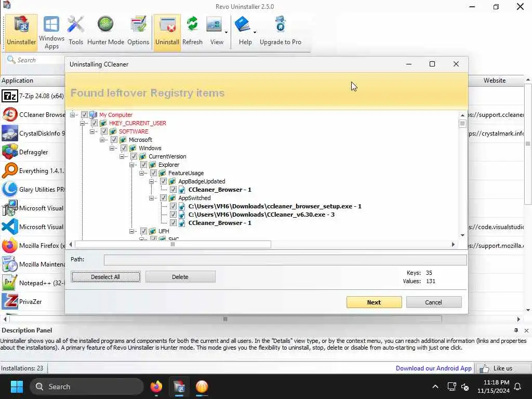Screen dimensions: 532x399
Task: Click the Delete button
Action: (x=180, y=277)
